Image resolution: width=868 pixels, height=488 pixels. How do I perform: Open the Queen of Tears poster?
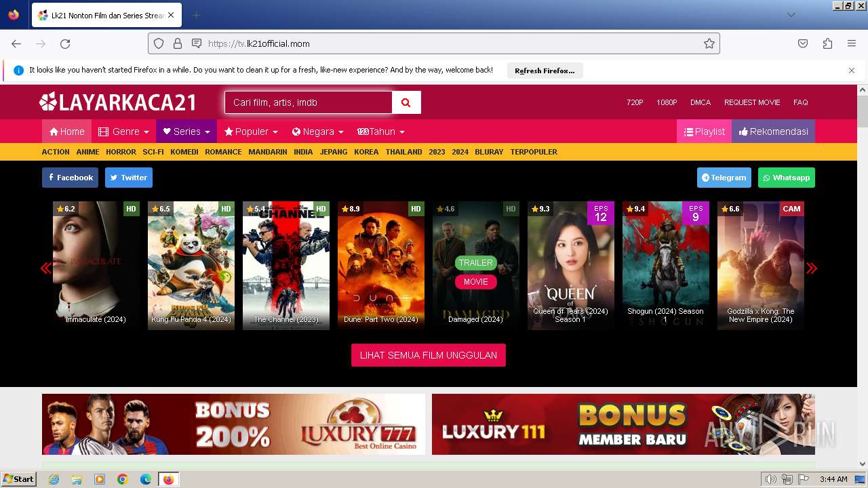tap(571, 266)
